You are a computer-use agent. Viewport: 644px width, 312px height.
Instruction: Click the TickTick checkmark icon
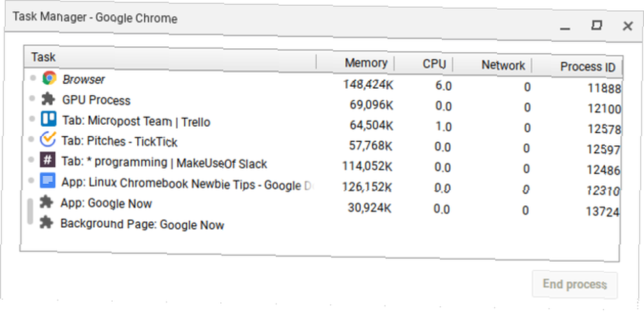point(48,140)
